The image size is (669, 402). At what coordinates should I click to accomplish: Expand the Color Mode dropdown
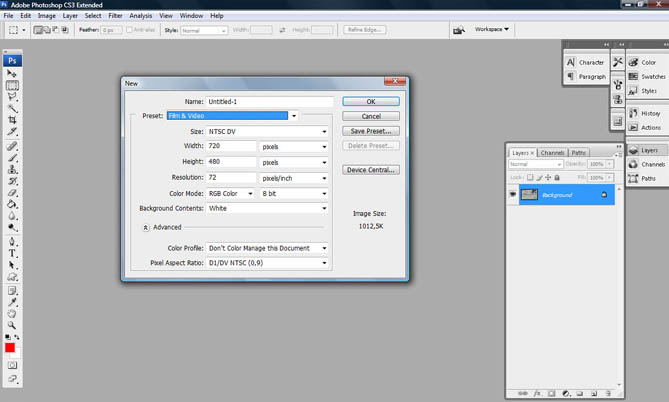230,193
